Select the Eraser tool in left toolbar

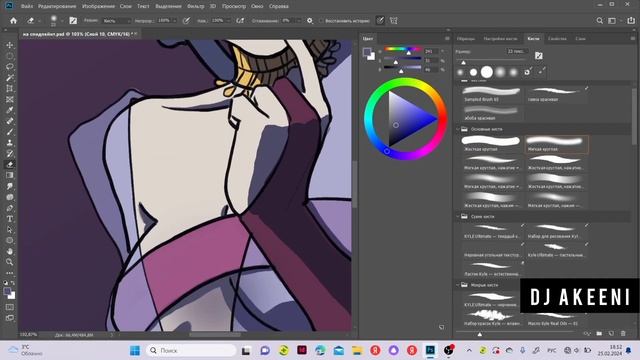pyautogui.click(x=10, y=164)
